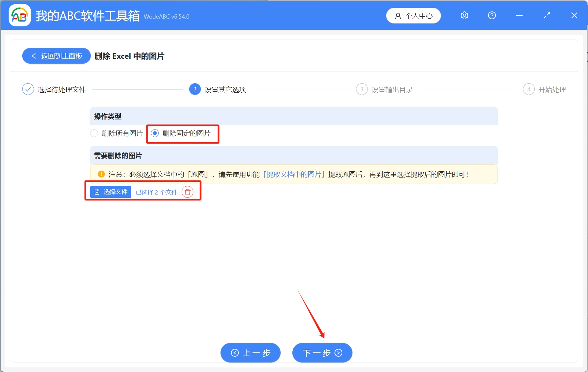Image resolution: width=588 pixels, height=372 pixels.
Task: Select the 删除固定的图片 radio button
Action: point(155,133)
